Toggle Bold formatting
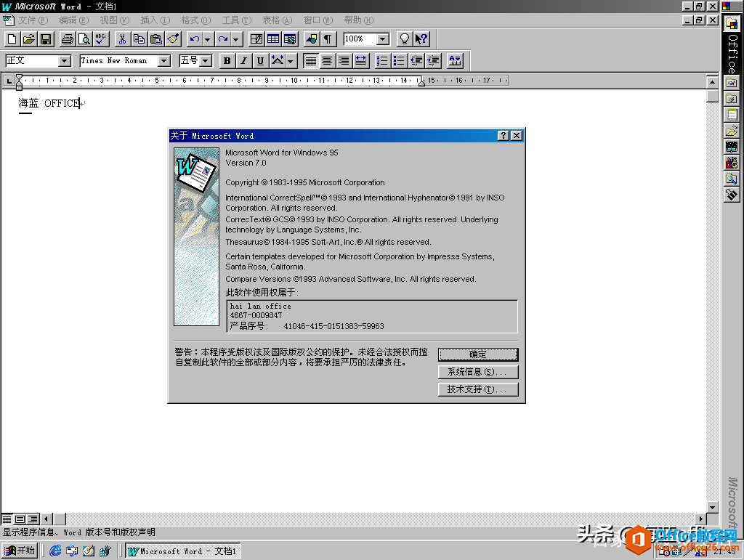The image size is (744, 560). tap(227, 61)
